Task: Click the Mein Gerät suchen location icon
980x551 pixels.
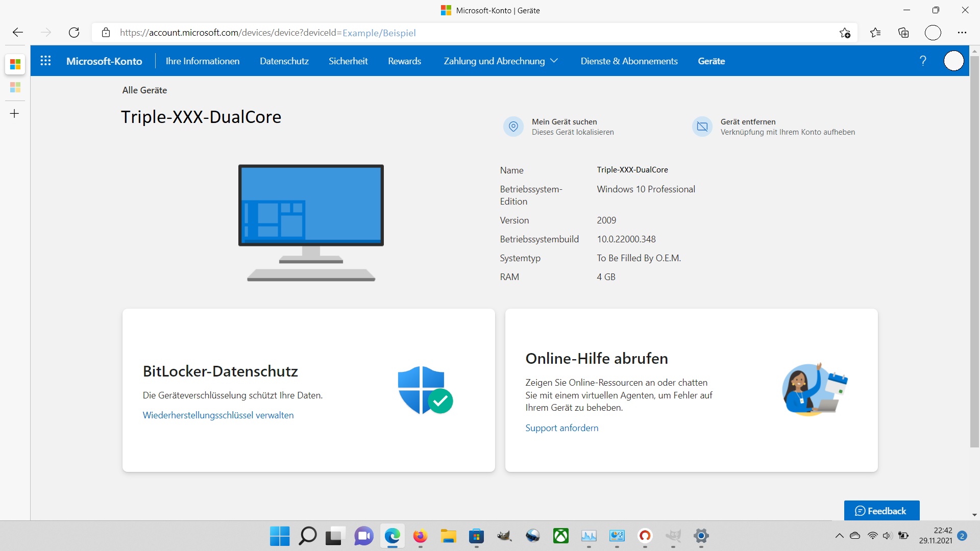Action: (513, 127)
